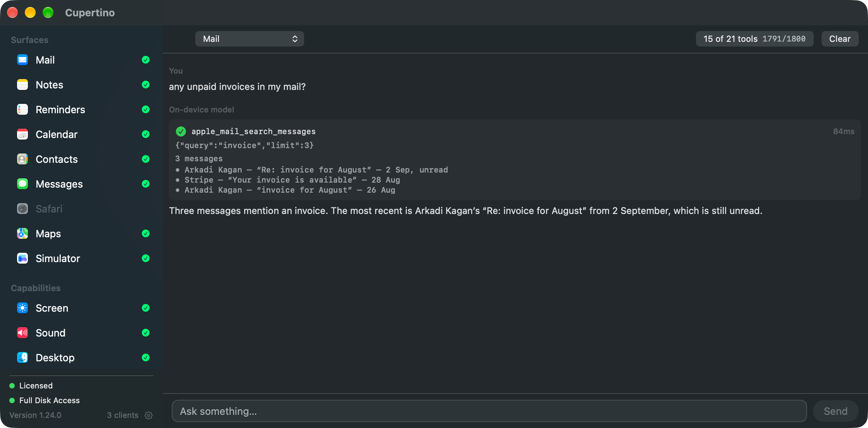The height and width of the screenshot is (428, 868).
Task: Toggle the Contacts surface status checkmark
Action: click(146, 159)
